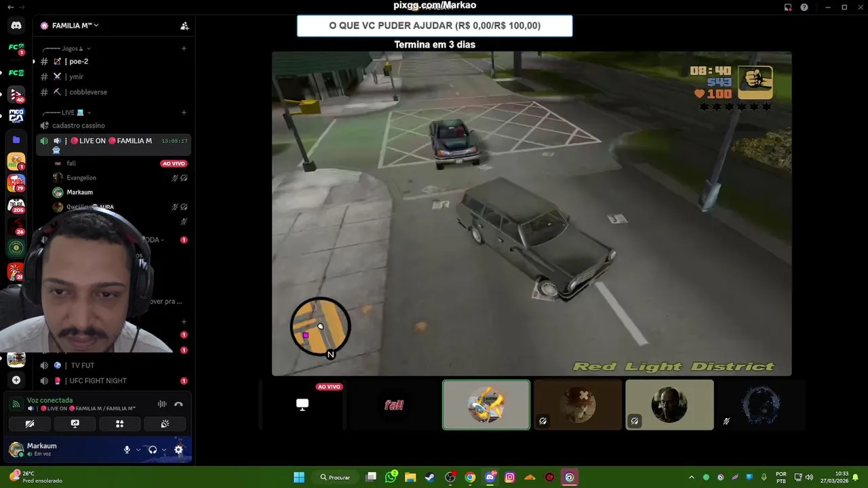Open the server with 205 notifications

point(16,205)
